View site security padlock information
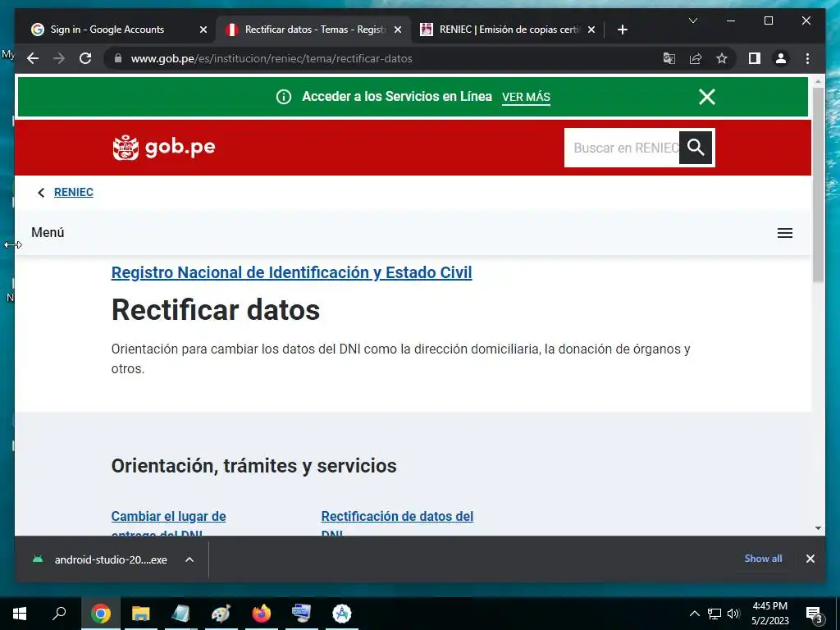This screenshot has height=630, width=840. pos(118,58)
